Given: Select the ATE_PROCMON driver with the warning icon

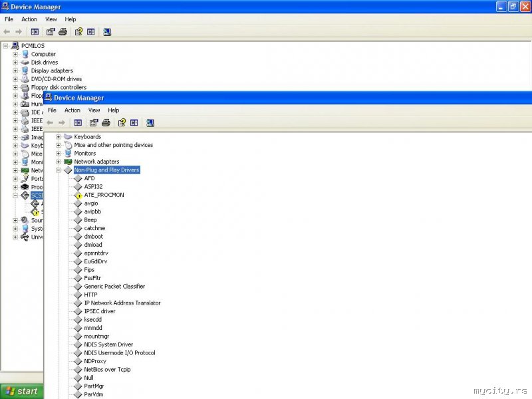Looking at the screenshot, I should tap(104, 195).
